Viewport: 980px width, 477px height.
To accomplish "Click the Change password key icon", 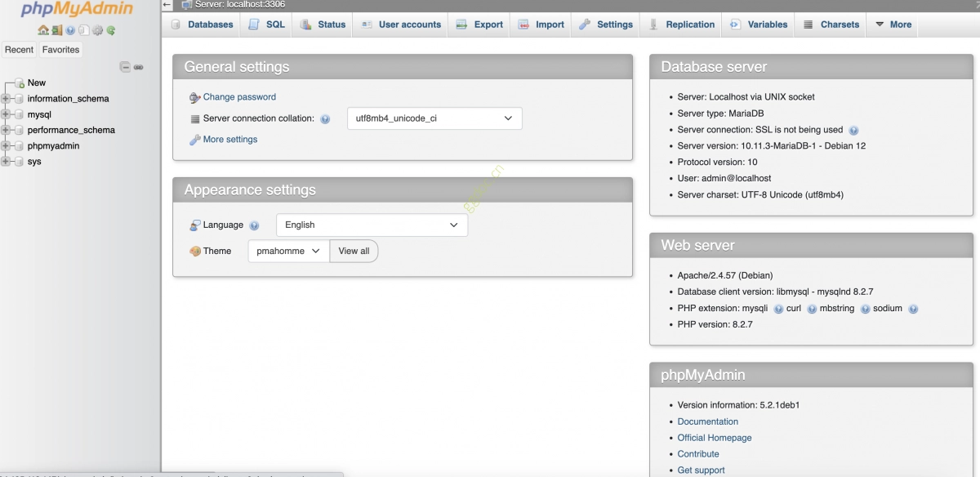I will coord(194,97).
